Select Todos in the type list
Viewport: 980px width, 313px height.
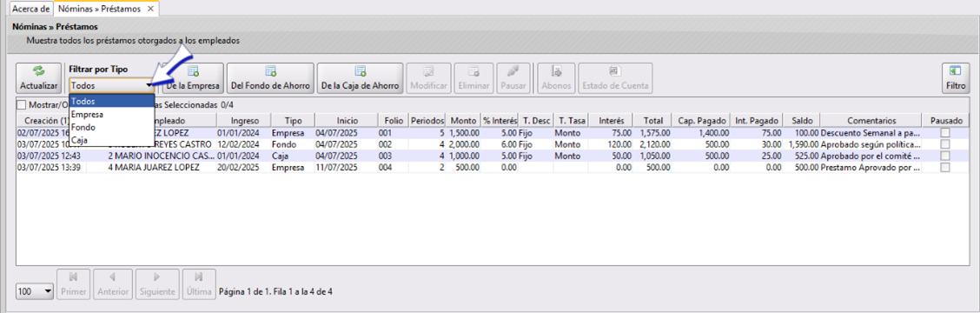[x=112, y=102]
